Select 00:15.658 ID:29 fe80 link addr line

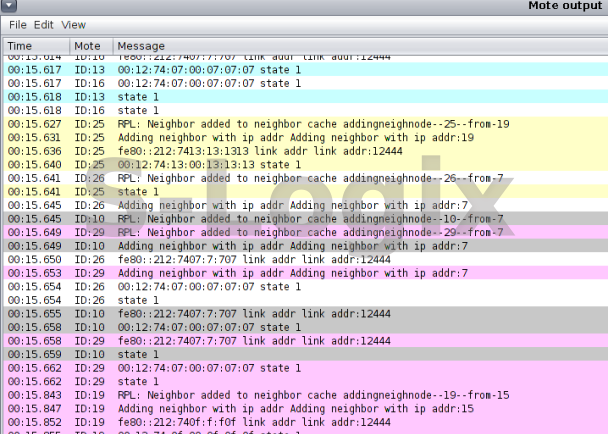click(x=306, y=341)
